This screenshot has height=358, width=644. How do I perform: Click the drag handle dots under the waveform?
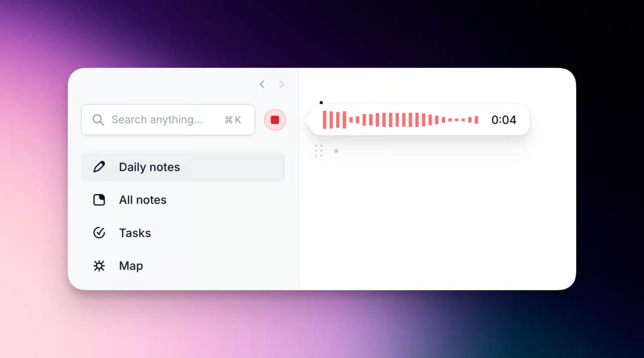click(319, 151)
